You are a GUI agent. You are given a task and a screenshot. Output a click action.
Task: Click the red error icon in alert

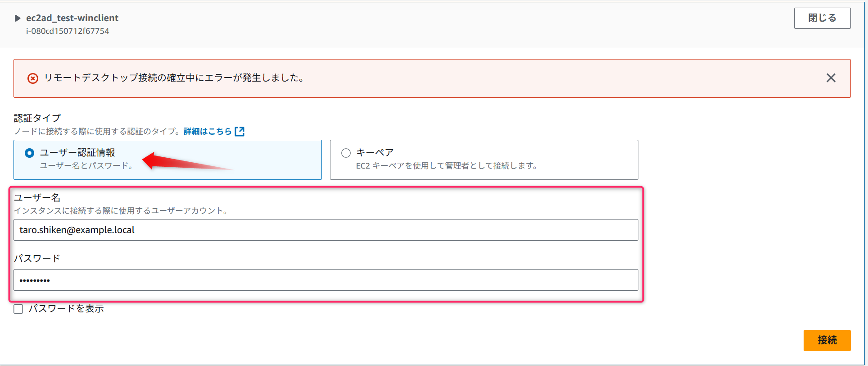coord(33,78)
